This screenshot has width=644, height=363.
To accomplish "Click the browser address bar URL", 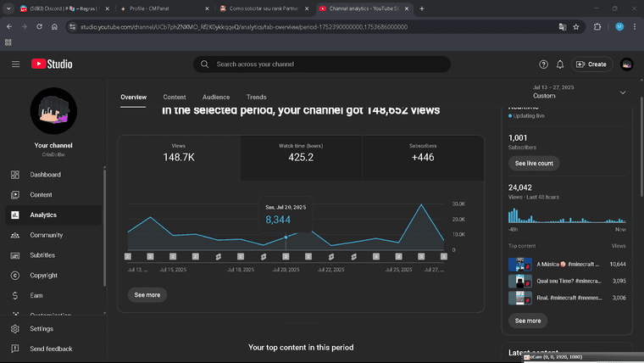I will [x=244, y=27].
